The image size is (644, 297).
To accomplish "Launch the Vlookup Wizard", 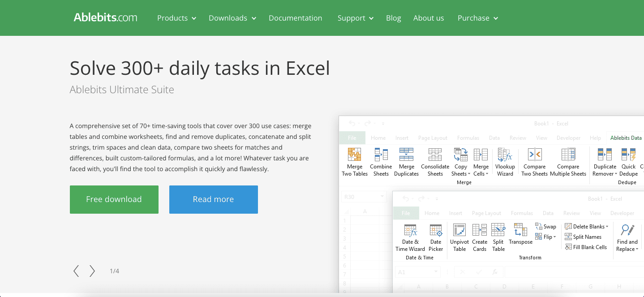I will [x=505, y=162].
